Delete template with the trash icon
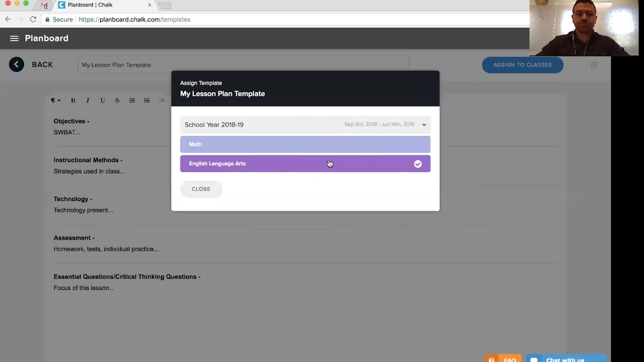This screenshot has height=362, width=644. point(594,65)
